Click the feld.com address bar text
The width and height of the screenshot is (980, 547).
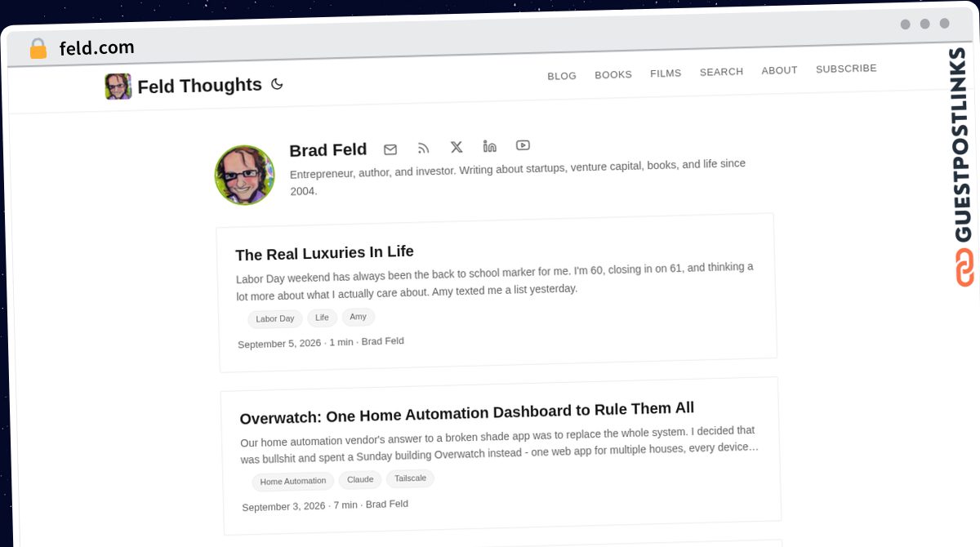(x=96, y=48)
